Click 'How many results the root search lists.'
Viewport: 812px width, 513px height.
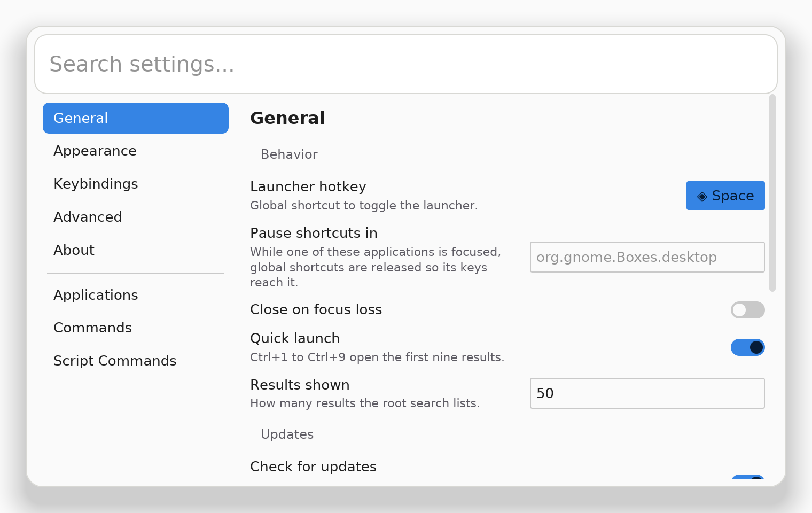[x=365, y=403]
